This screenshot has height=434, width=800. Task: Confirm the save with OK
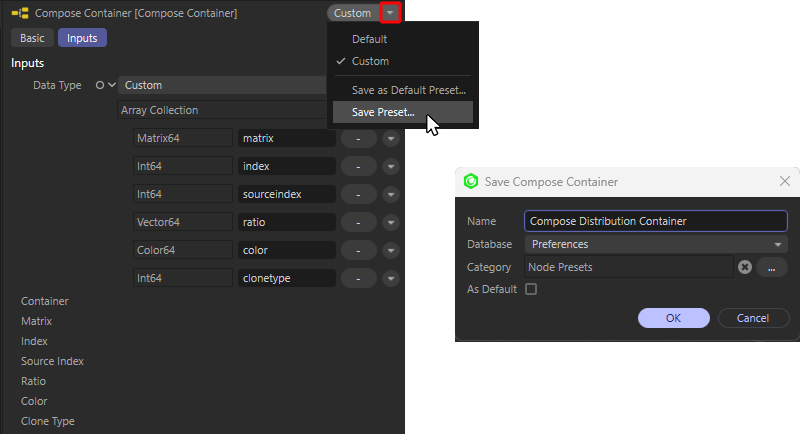(673, 318)
